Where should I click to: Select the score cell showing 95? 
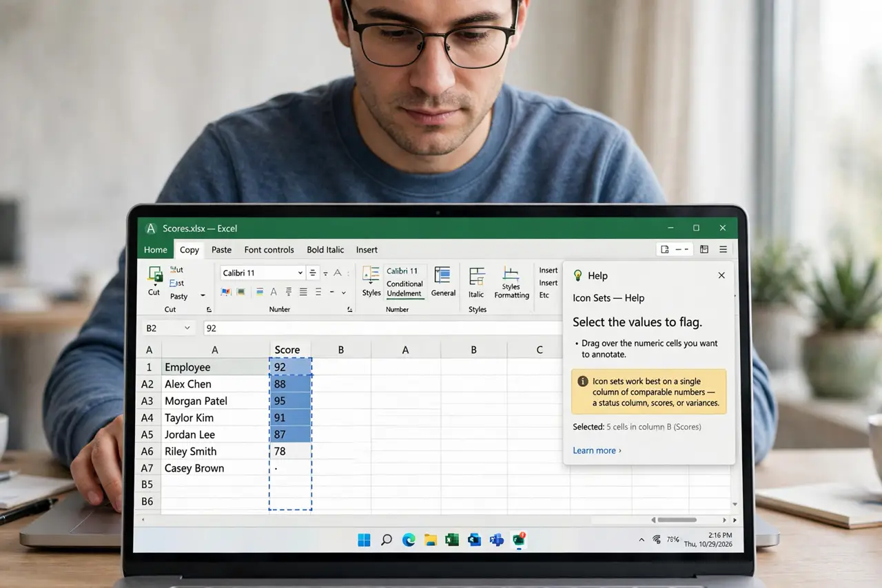pyautogui.click(x=290, y=401)
